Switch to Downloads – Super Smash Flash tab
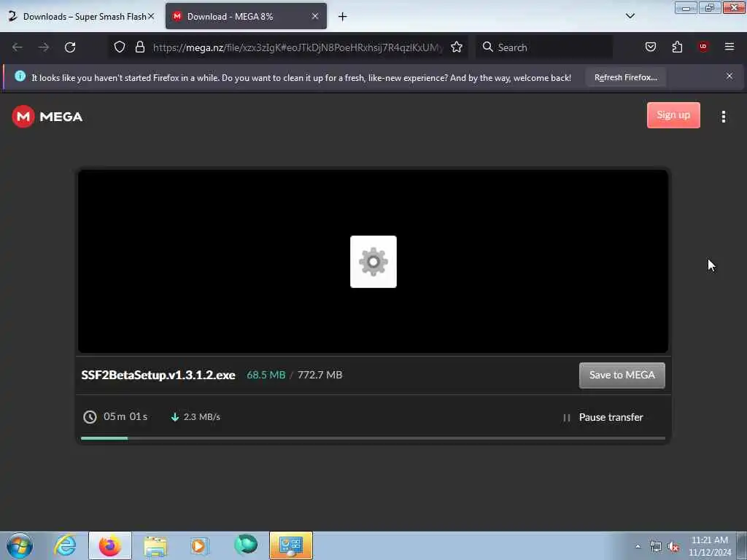Viewport: 747px width, 560px height. [x=80, y=17]
